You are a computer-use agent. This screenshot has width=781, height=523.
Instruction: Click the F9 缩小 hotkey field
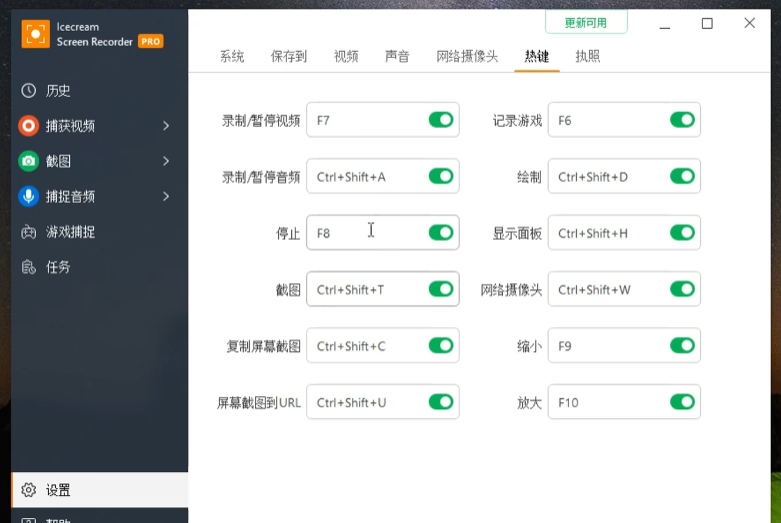tap(624, 345)
